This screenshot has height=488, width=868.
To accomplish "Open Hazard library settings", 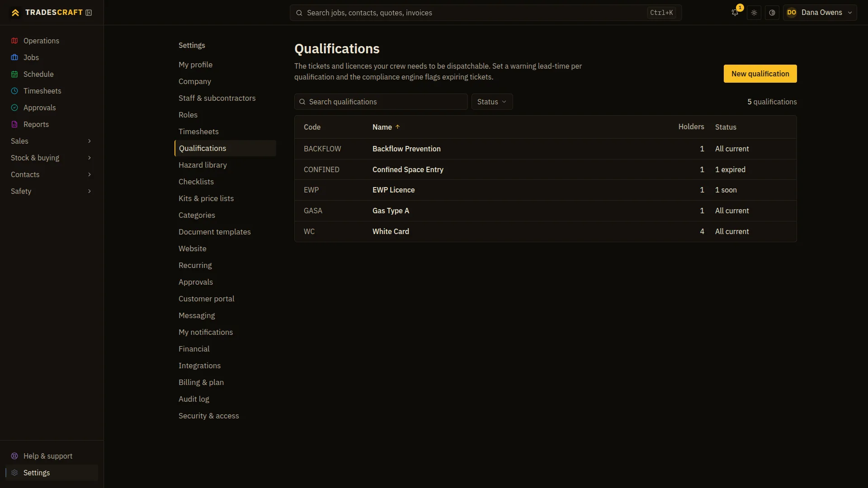I will coord(225,165).
